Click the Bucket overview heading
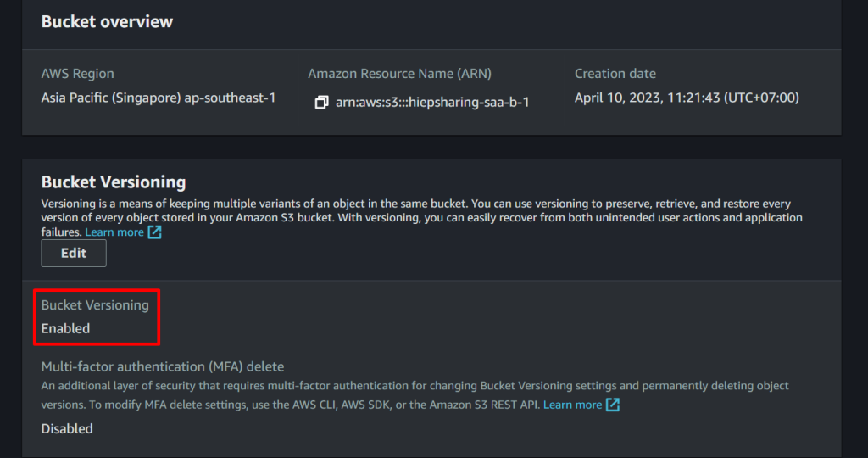Screen dimensions: 868x458 point(107,21)
